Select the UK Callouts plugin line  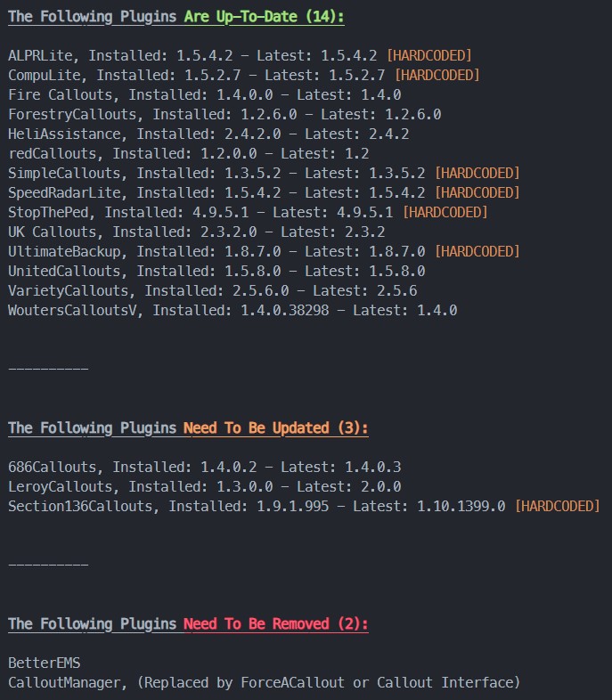click(197, 232)
